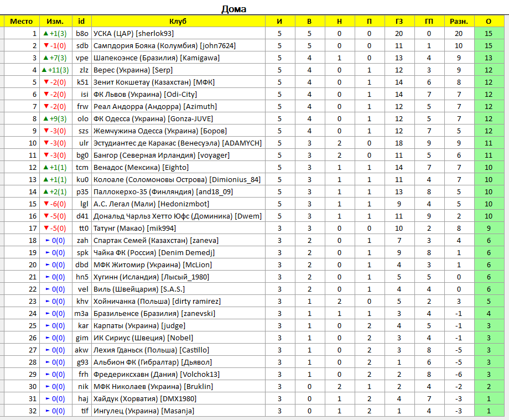Click the blue no-change arrow in Бразильенсе row
This screenshot has width=509, height=420.
pos(48,313)
